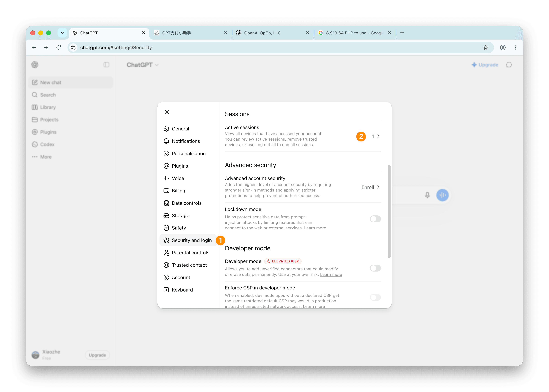549x392 pixels.
Task: View site information icon in address bar
Action: coord(73,47)
